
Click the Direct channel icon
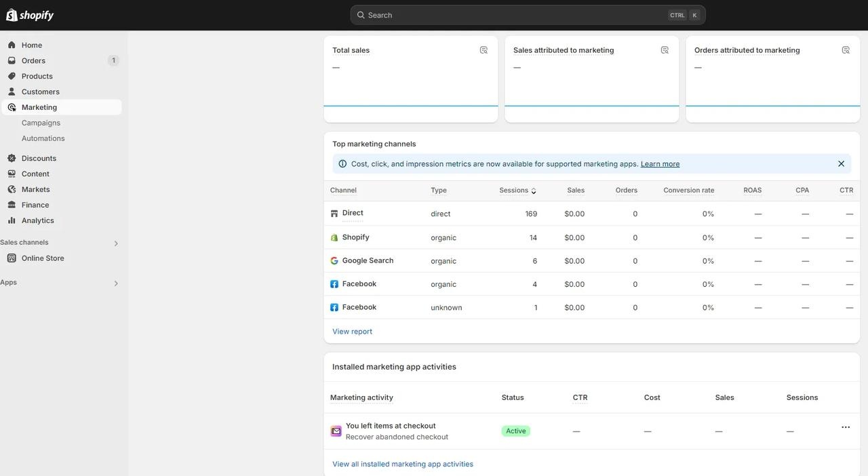tap(334, 214)
